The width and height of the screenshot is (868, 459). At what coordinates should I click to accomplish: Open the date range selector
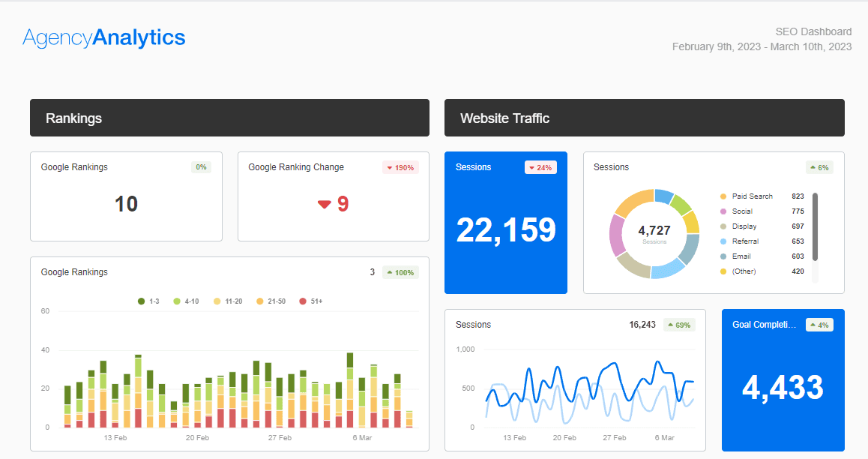[761, 46]
